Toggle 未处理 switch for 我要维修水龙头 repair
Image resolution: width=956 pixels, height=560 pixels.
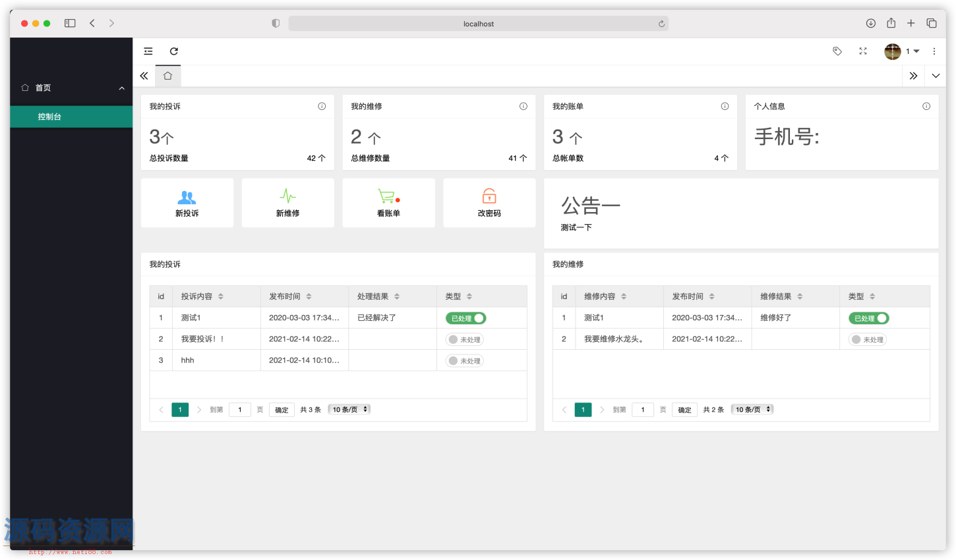click(x=868, y=340)
